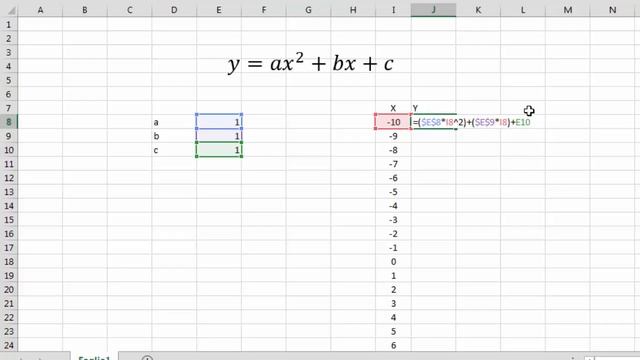
Task: Select row 24 header
Action: coord(9,345)
